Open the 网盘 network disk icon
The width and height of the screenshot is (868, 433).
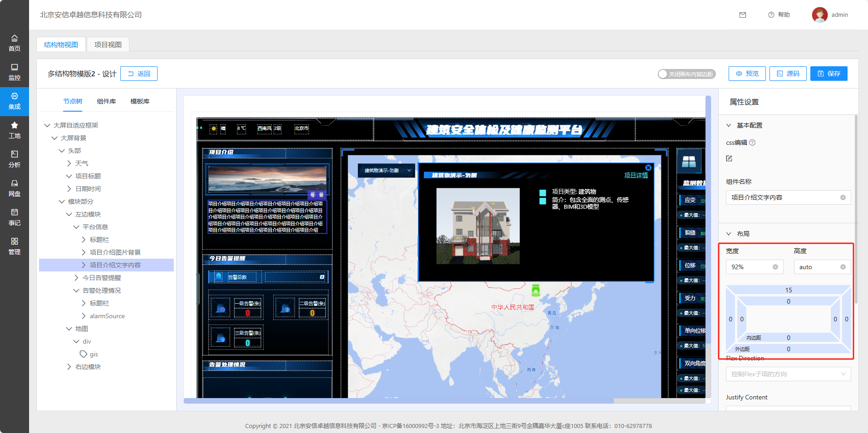tap(15, 188)
